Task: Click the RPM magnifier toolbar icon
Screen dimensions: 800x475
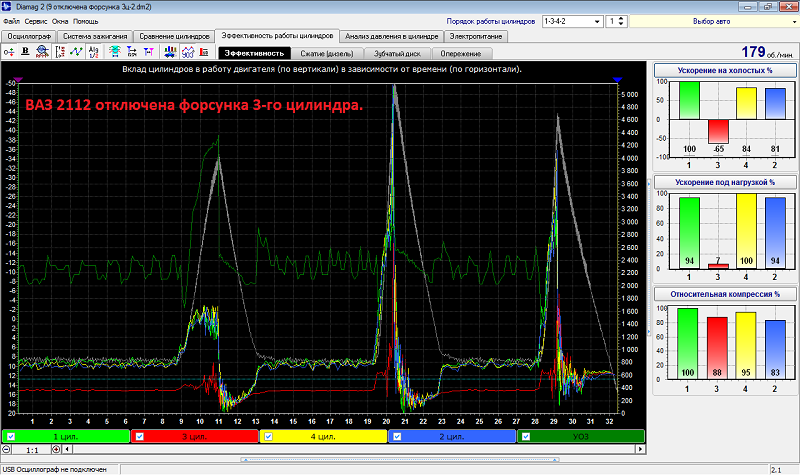Action: coord(42,52)
